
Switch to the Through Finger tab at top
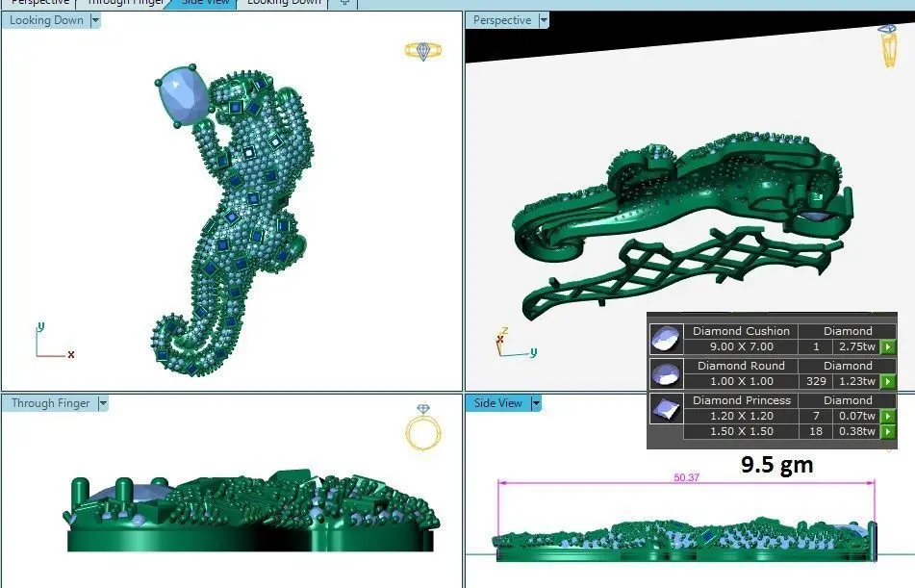[124, 2]
